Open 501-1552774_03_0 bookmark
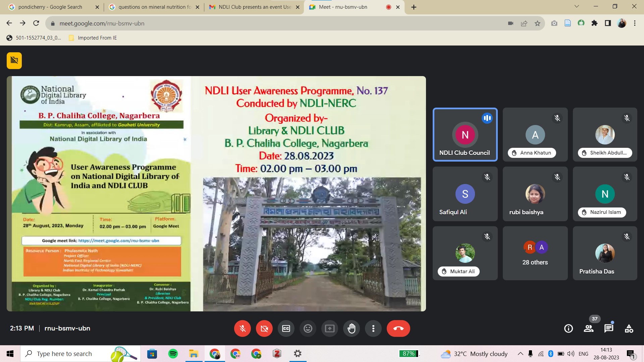This screenshot has width=644, height=362. point(34,38)
